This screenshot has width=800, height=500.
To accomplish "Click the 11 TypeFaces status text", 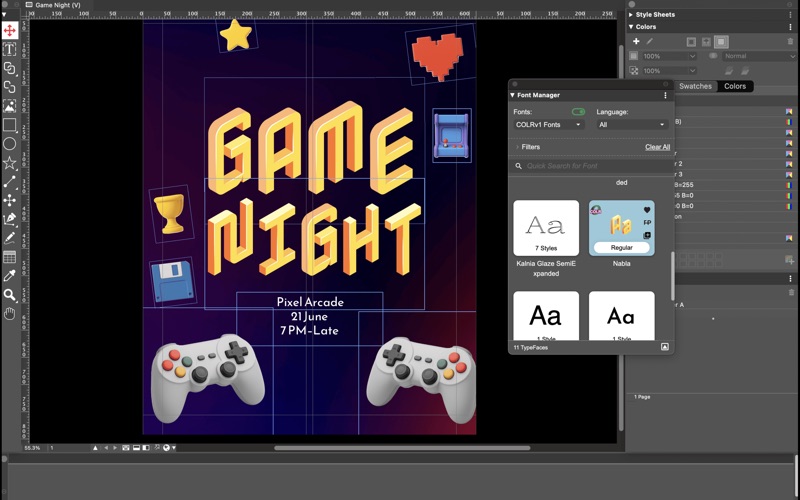I will tap(531, 347).
